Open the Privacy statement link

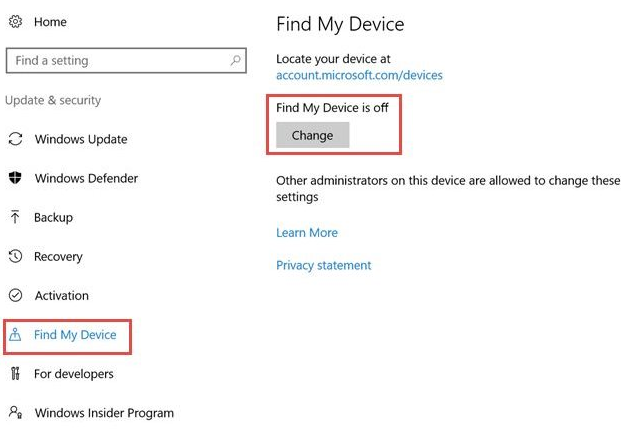323,265
